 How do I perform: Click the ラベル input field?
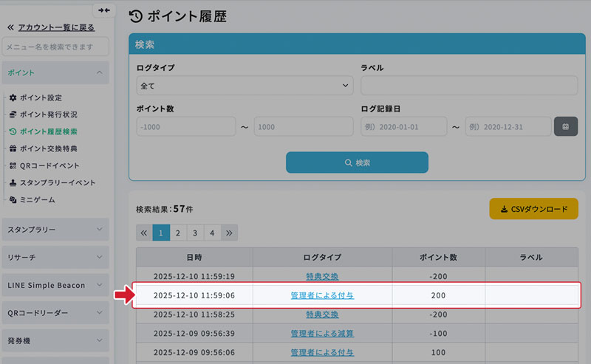(469, 86)
